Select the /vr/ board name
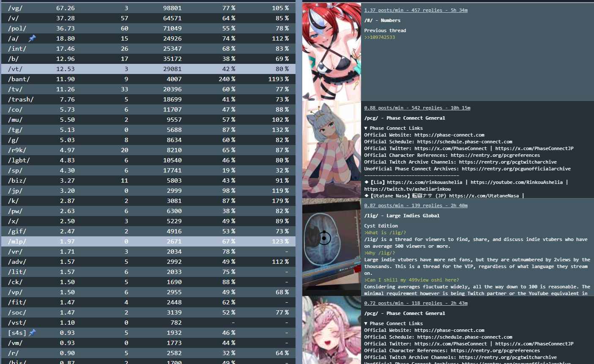The height and width of the screenshot is (364, 594). pos(15,252)
